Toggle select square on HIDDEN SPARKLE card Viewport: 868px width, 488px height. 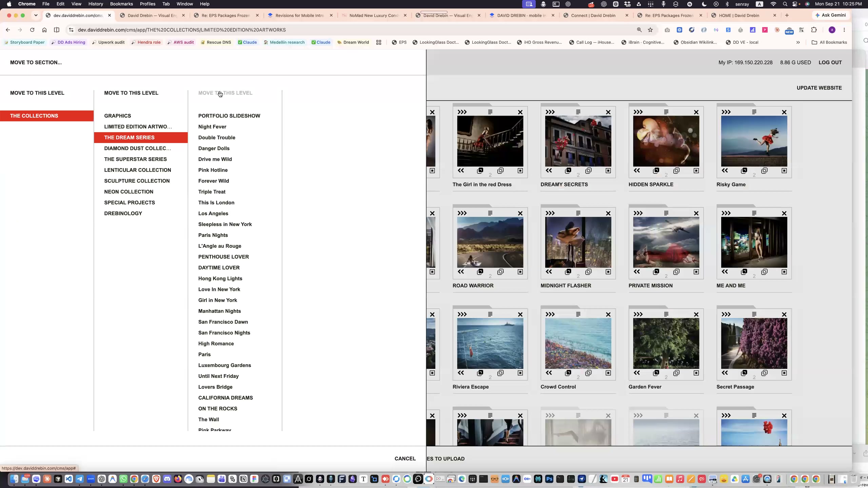696,171
